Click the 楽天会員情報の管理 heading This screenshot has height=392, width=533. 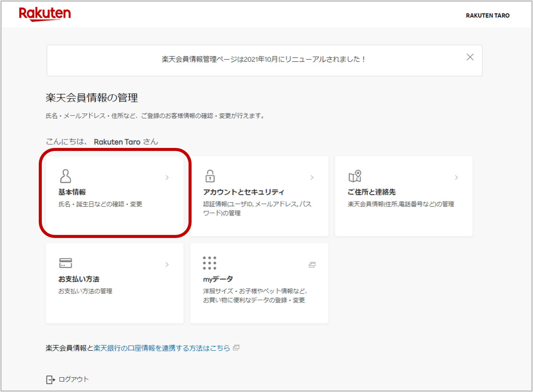click(x=92, y=98)
